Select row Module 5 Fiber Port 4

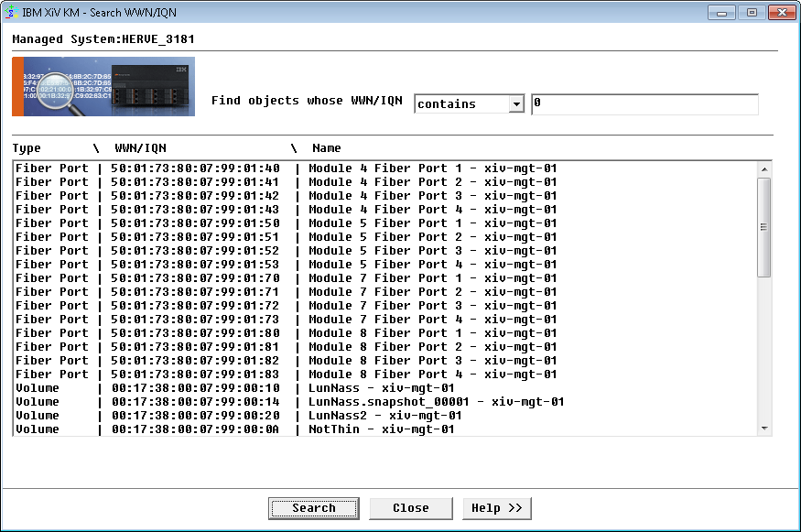click(385, 265)
